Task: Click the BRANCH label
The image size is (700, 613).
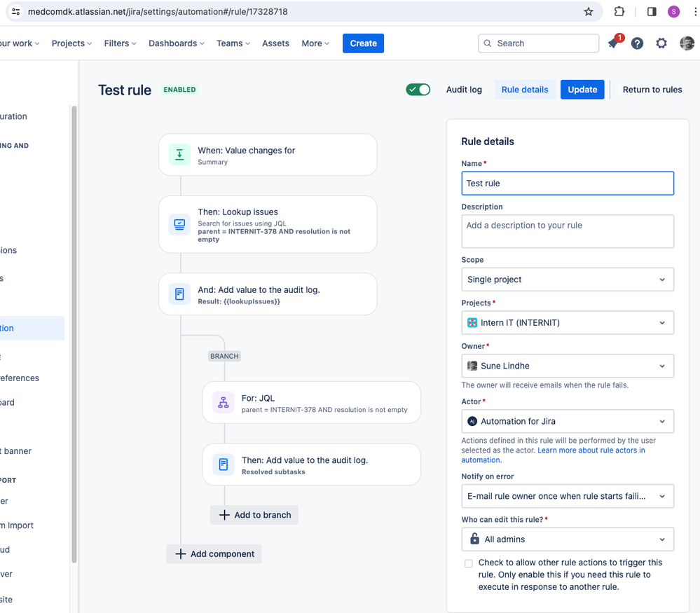Action: point(224,356)
